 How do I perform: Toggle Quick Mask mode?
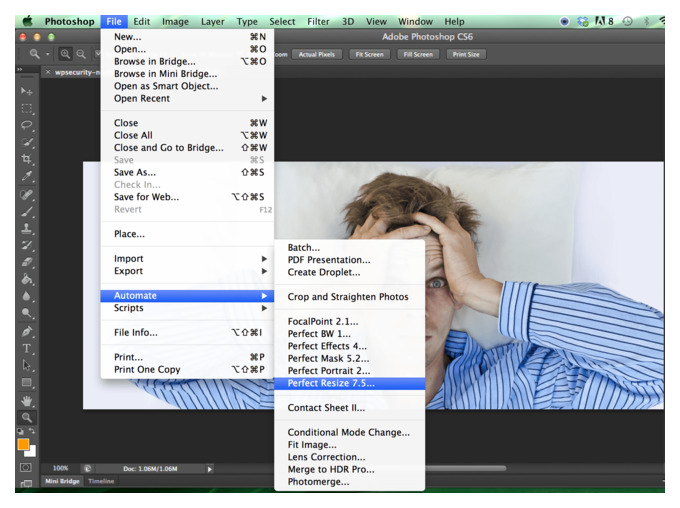[26, 467]
